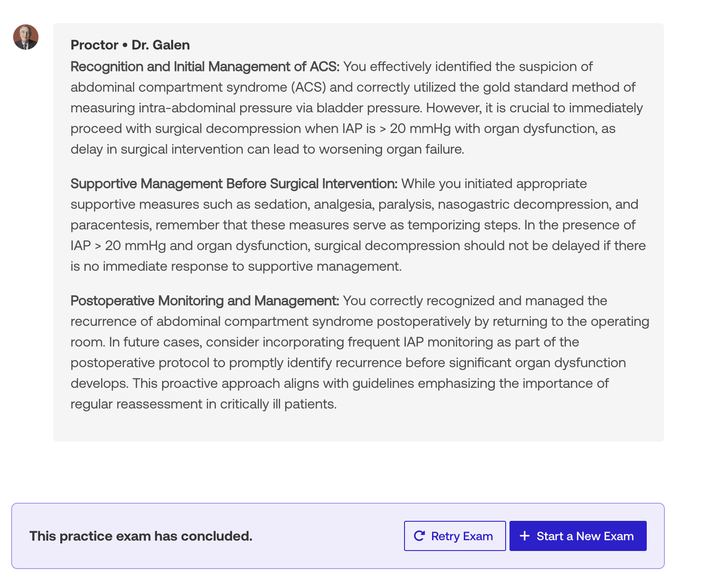Click the "Dr. Galen" name label
The height and width of the screenshot is (588, 704).
(161, 45)
